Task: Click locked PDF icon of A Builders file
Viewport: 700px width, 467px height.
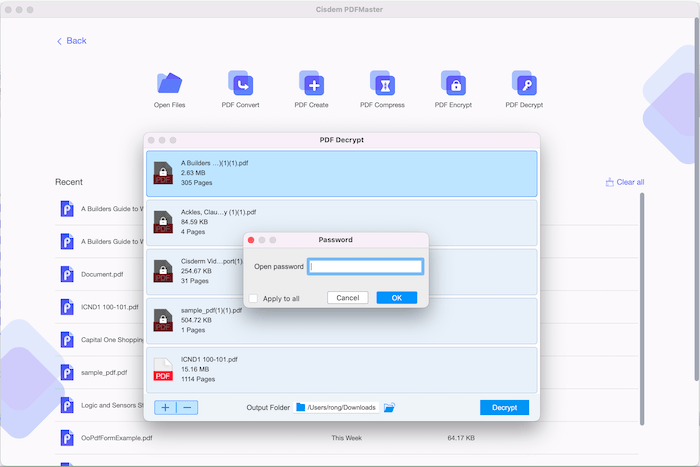Action: pos(163,173)
